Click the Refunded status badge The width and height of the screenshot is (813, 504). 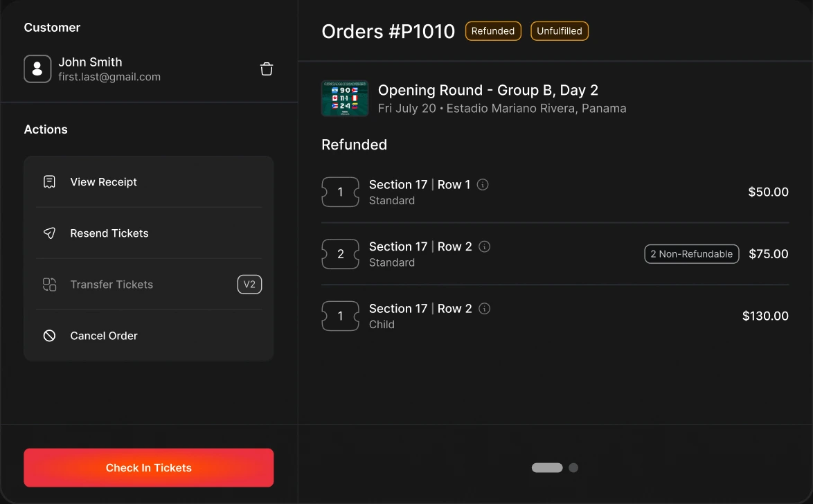[x=493, y=31]
